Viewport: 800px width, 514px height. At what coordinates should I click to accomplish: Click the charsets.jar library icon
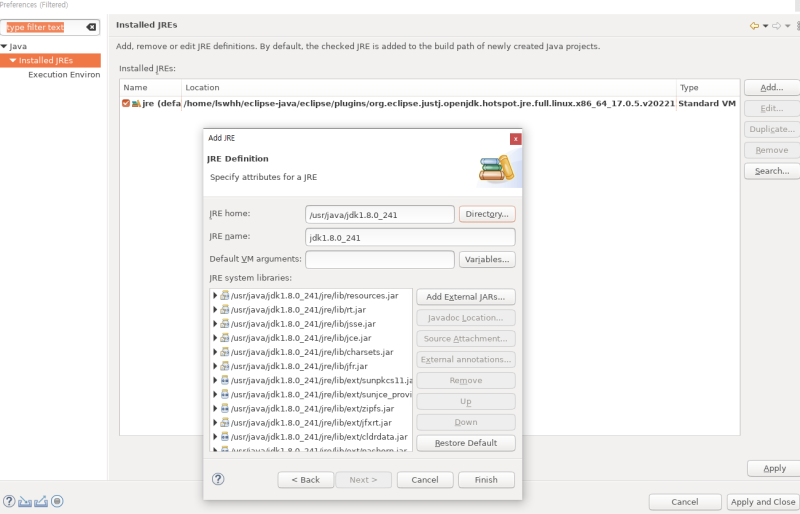[224, 352]
